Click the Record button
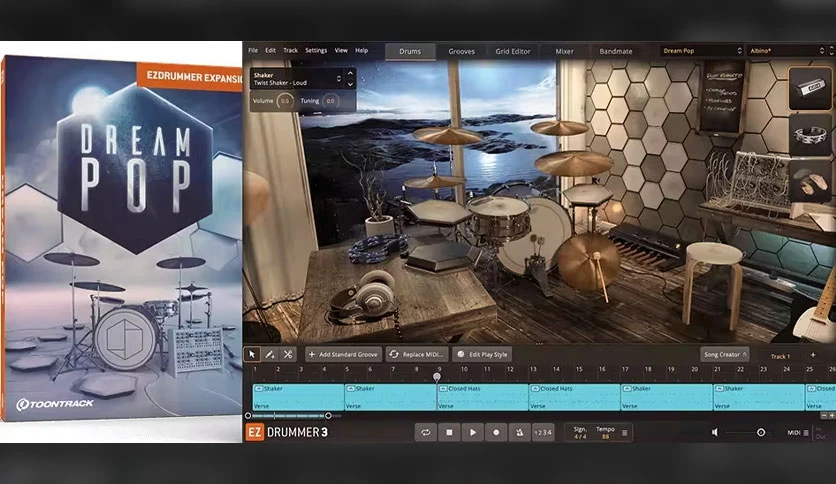The image size is (836, 484). [x=496, y=432]
